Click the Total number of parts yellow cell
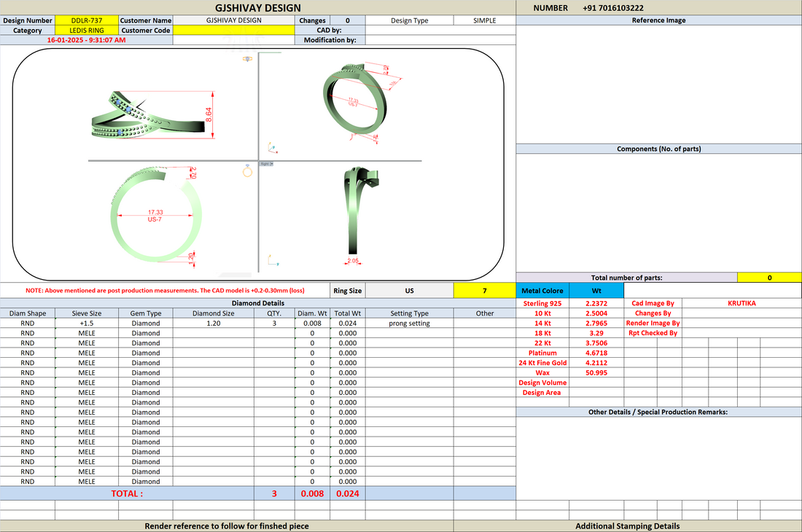 click(x=769, y=278)
